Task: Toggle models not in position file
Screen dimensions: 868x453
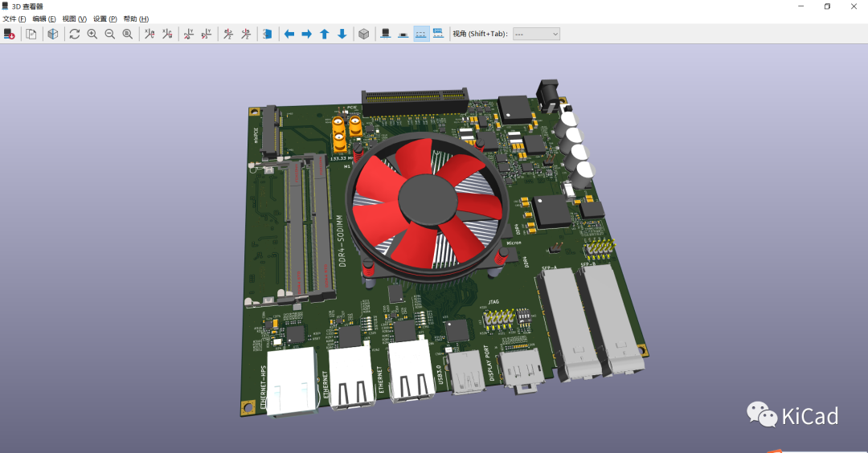Action: point(439,34)
